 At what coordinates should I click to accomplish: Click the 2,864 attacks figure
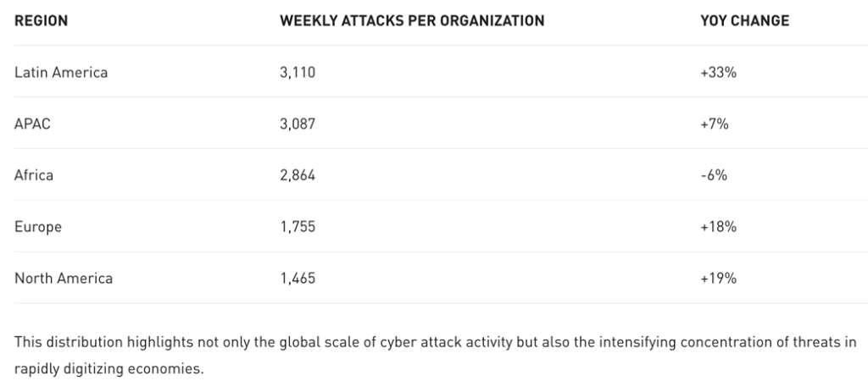298,175
